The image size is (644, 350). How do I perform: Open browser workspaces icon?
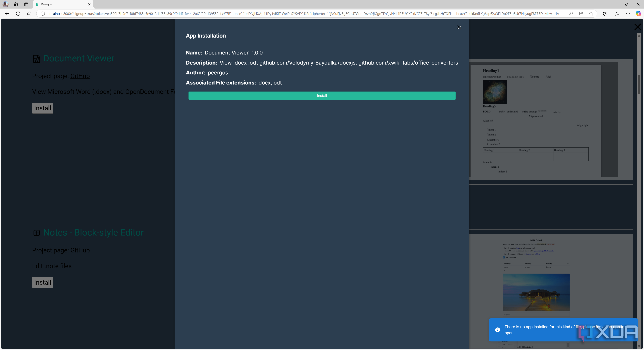15,4
